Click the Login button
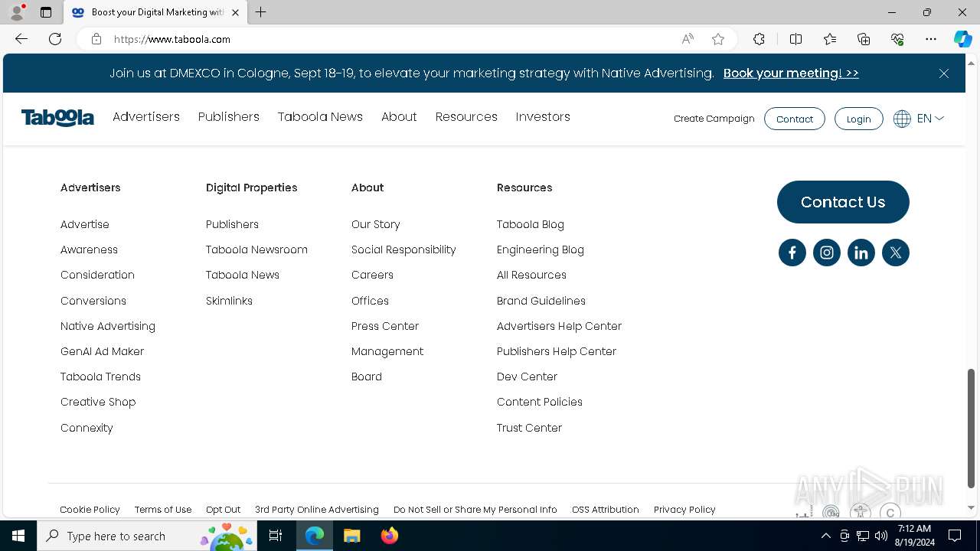Viewport: 980px width, 551px height. click(x=858, y=119)
